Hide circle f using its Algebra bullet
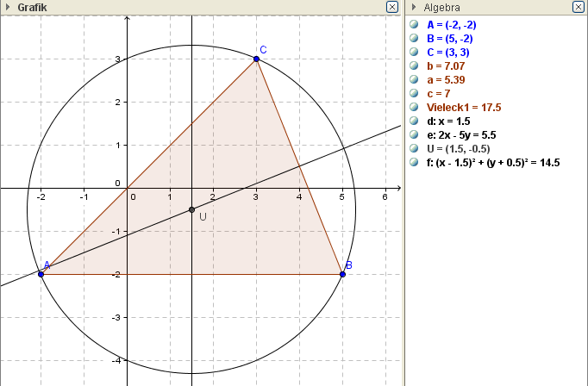 (415, 162)
